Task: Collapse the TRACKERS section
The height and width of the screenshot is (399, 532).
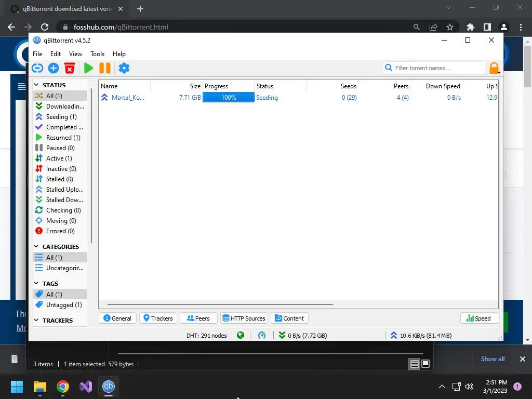Action: 36,320
